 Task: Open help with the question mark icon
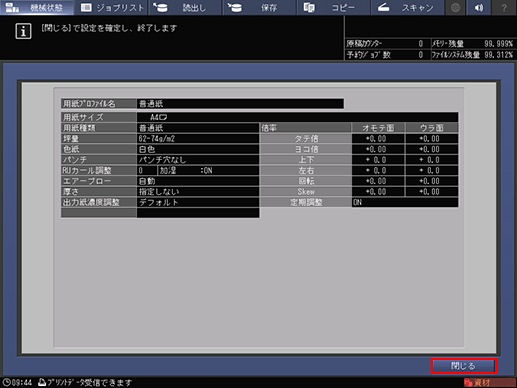point(504,7)
